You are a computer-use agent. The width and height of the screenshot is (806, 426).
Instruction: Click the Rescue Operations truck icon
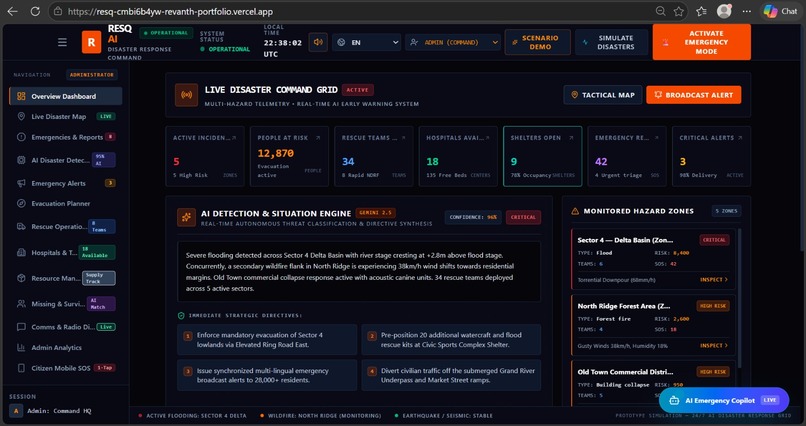point(21,226)
